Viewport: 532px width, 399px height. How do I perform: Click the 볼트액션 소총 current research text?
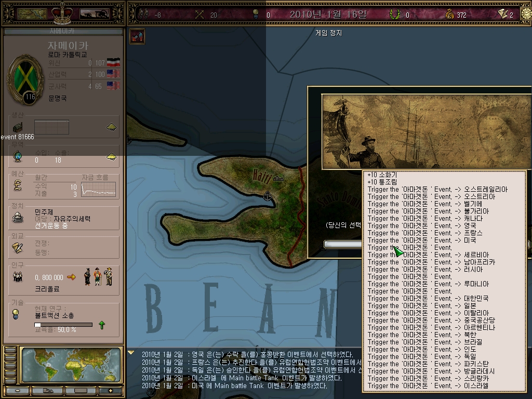54,315
